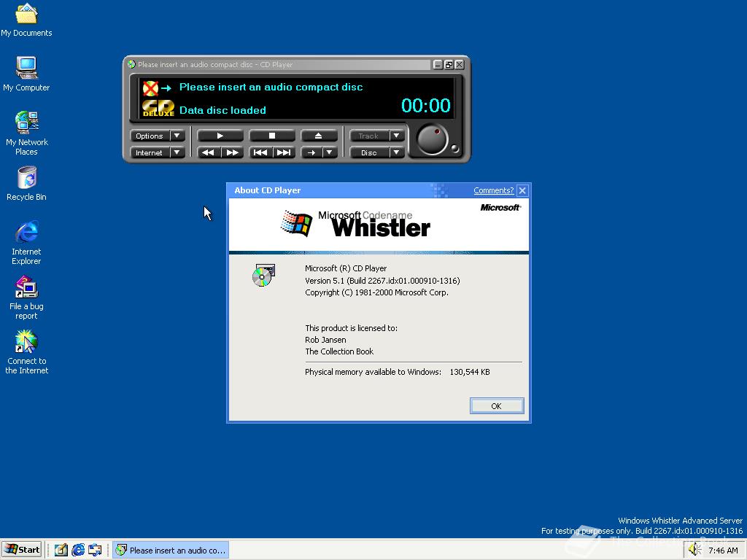Click the fast-forward button in CD Player

click(x=233, y=152)
